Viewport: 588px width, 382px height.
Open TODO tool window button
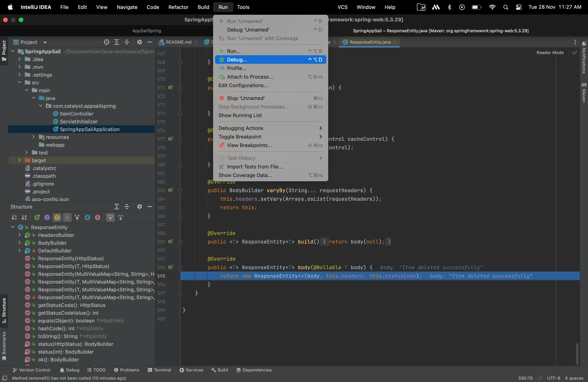click(97, 370)
